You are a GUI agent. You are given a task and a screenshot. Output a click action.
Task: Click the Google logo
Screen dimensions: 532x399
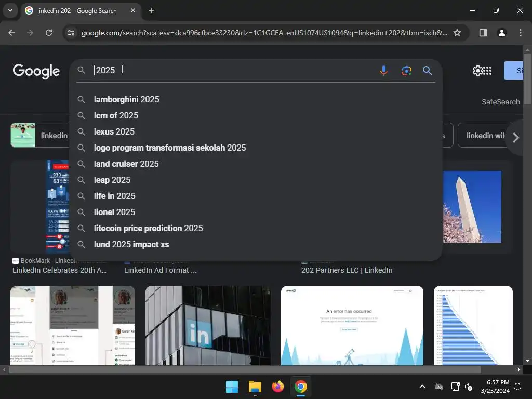coord(36,71)
